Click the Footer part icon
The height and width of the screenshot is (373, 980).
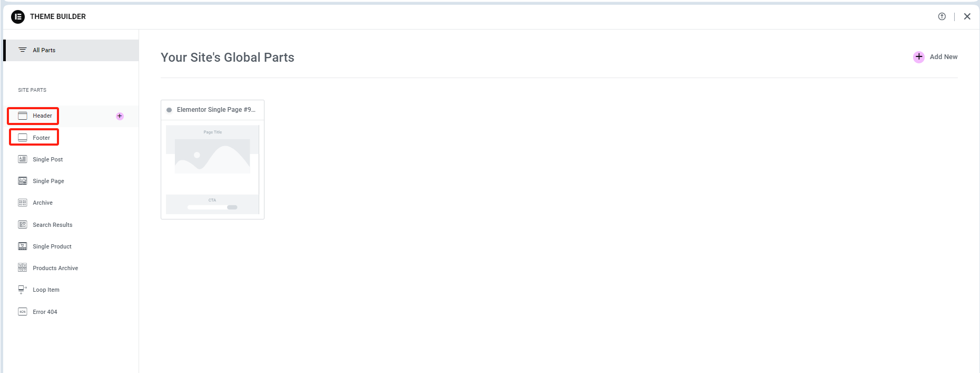[x=23, y=138]
